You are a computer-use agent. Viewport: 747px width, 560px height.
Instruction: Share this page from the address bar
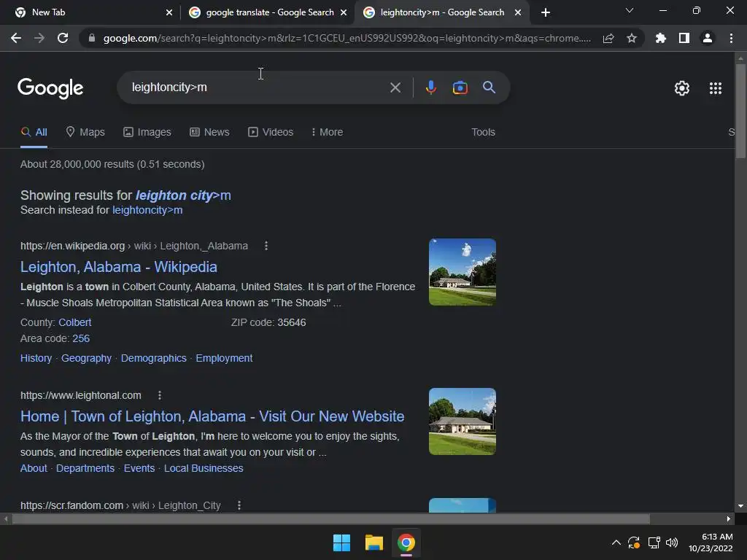pos(608,38)
